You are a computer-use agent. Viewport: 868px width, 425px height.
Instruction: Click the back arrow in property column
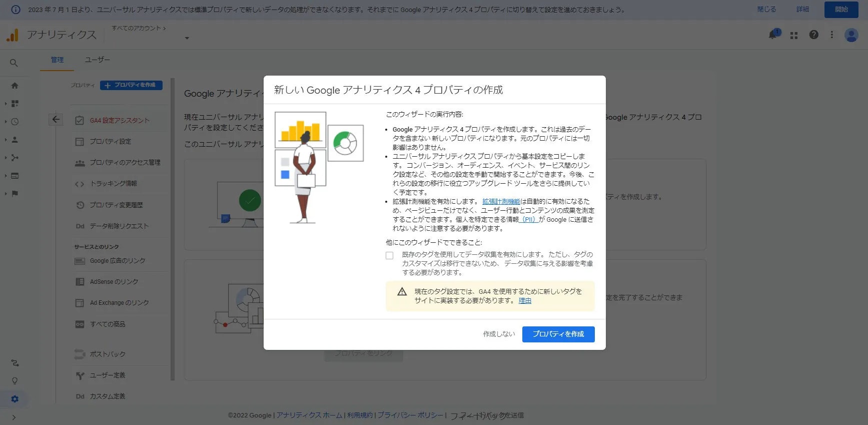click(56, 119)
